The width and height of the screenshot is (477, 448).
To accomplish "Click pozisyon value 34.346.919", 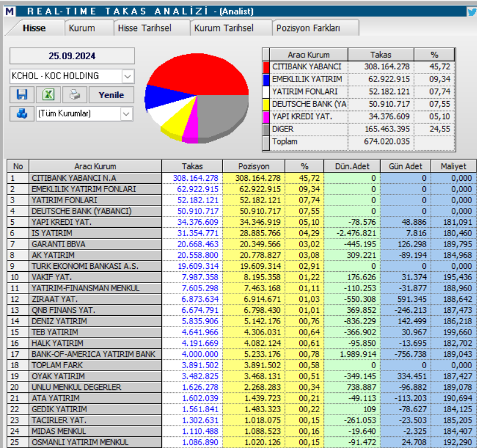I will [x=260, y=222].
